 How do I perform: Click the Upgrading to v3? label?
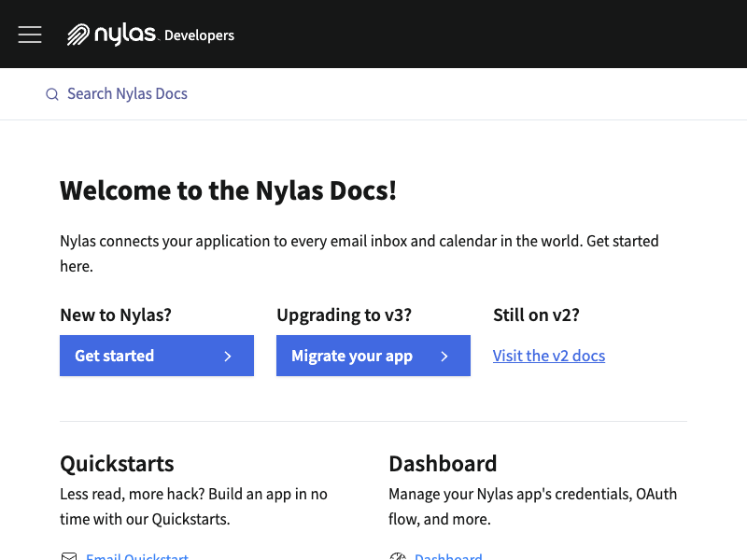point(344,315)
